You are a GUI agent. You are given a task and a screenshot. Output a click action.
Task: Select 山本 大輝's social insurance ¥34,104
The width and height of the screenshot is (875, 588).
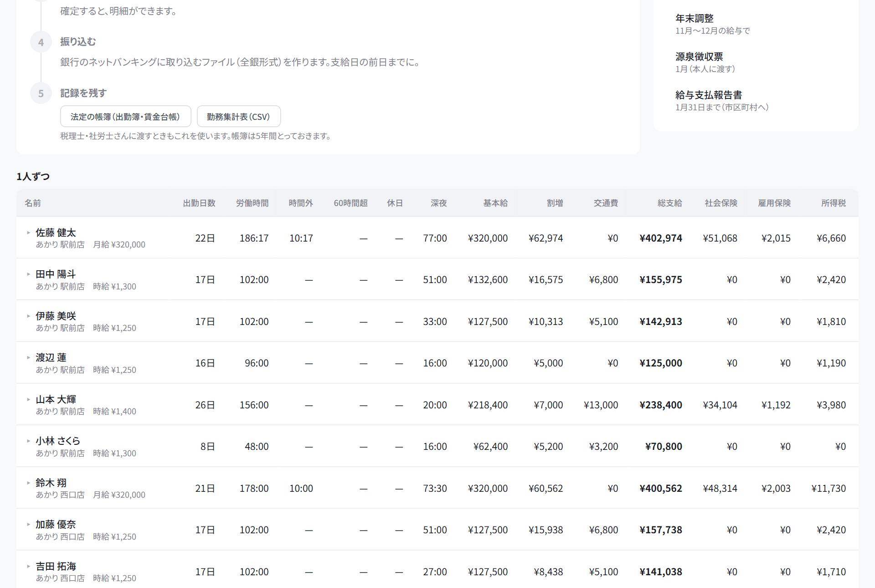point(720,405)
